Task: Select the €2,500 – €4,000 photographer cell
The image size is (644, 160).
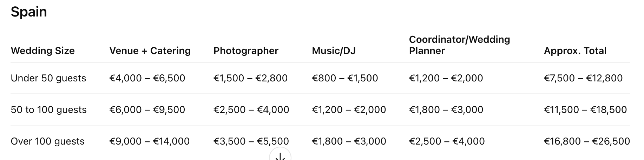Action: pyautogui.click(x=251, y=110)
